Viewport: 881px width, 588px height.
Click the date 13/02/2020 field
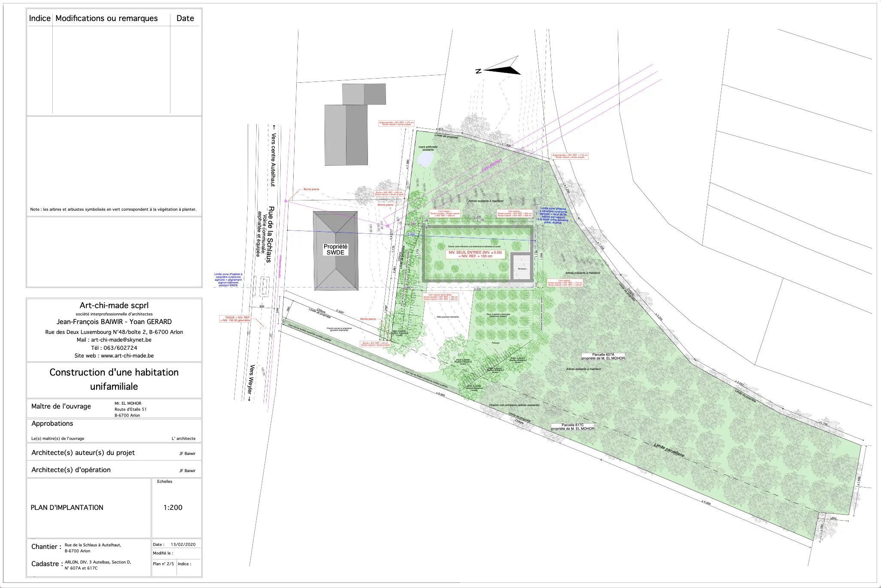pyautogui.click(x=183, y=544)
